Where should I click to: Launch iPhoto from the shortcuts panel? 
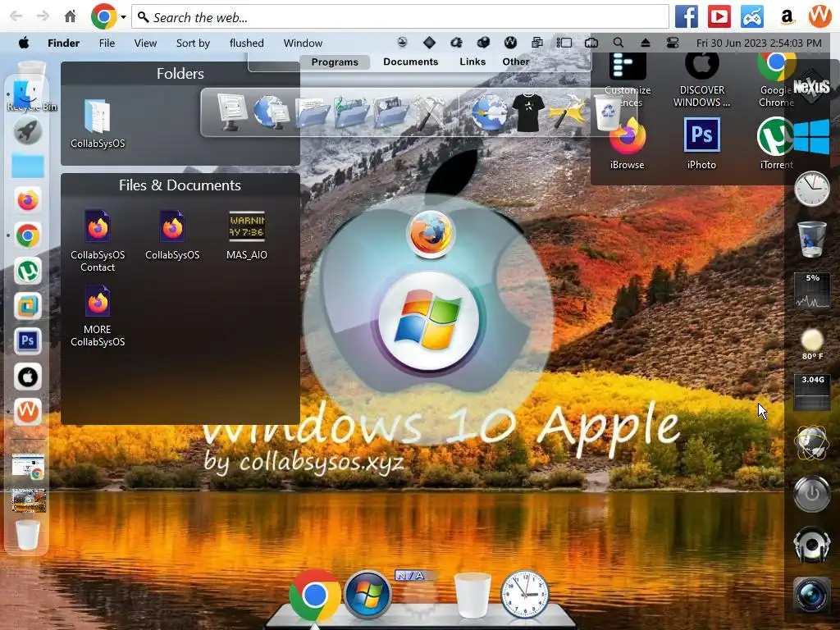click(701, 144)
